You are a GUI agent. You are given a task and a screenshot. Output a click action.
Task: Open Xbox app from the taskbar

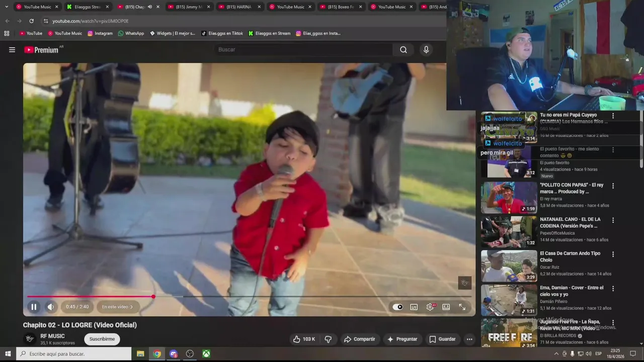point(206,354)
